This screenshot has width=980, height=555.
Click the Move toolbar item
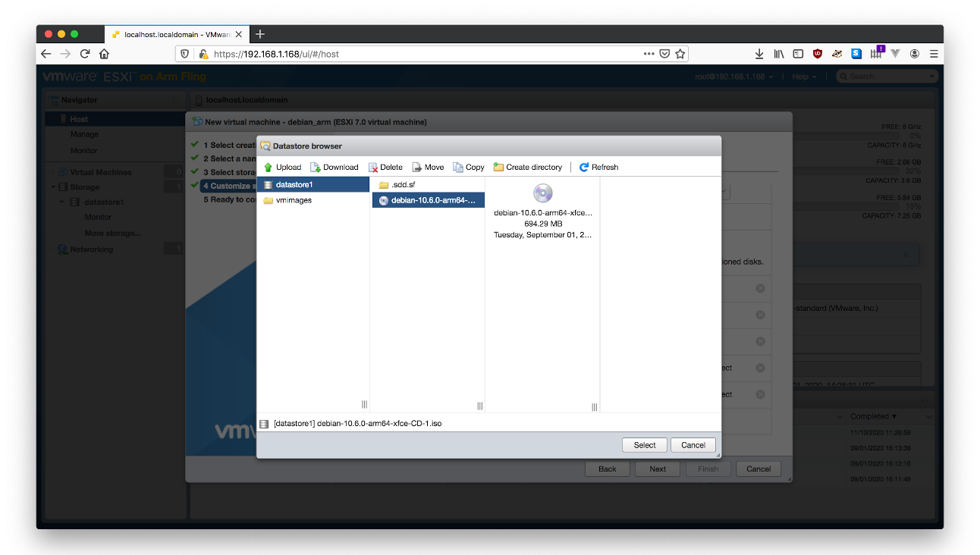tap(428, 168)
